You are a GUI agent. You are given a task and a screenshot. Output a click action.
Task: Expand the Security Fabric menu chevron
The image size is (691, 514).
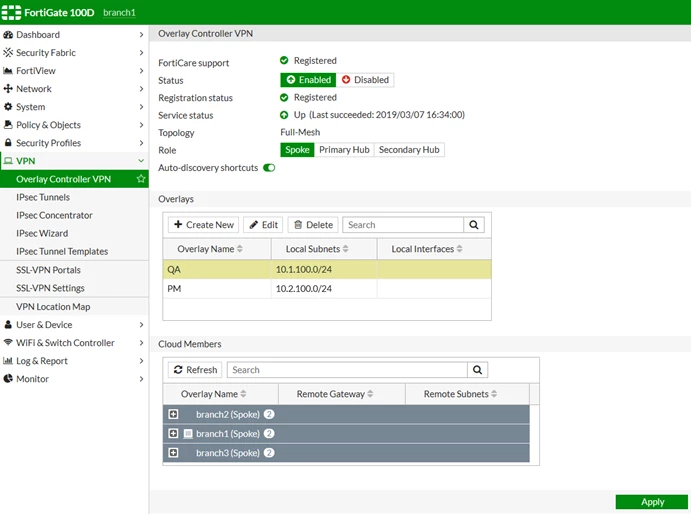coord(141,52)
